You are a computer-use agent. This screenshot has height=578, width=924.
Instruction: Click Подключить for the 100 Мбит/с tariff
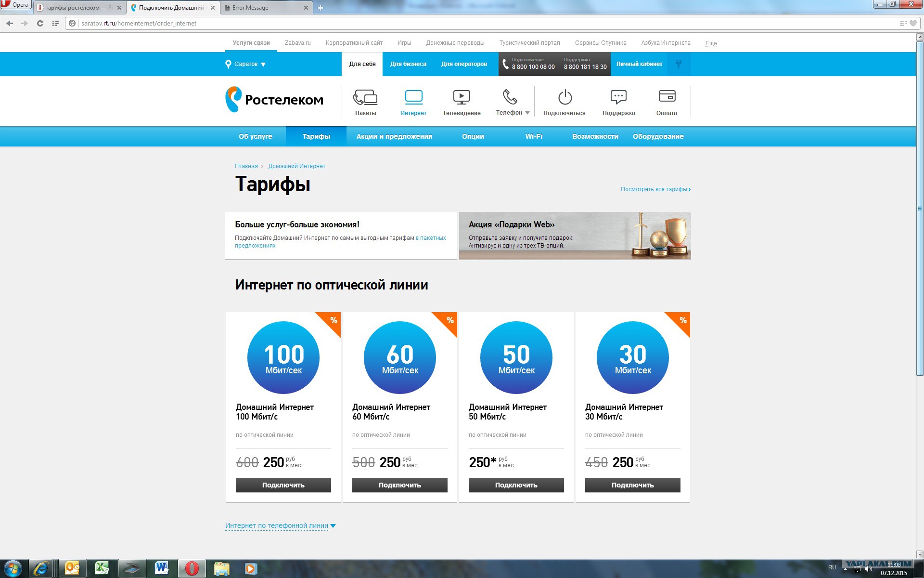pyautogui.click(x=283, y=485)
